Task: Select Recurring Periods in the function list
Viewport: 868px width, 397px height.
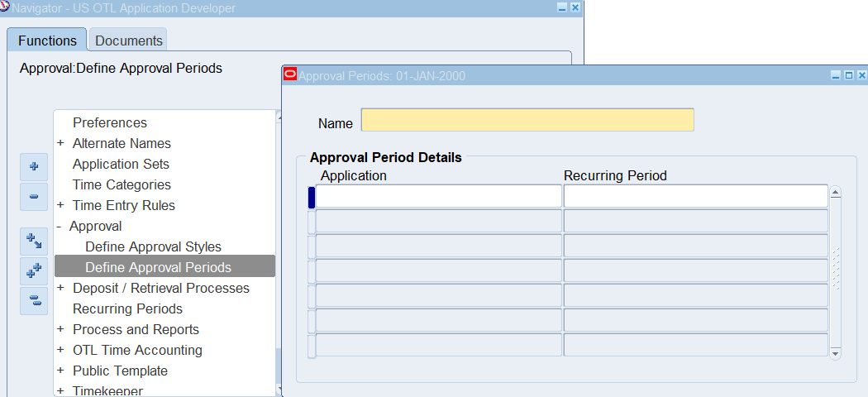Action: click(127, 309)
